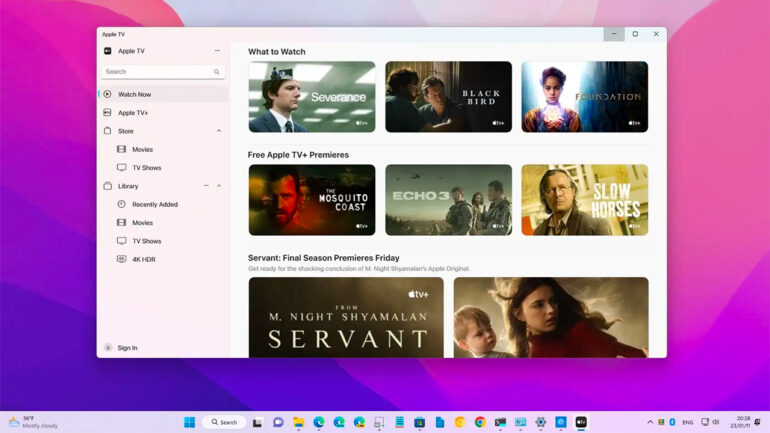
Task: Collapse the Library section chevron
Action: [219, 186]
